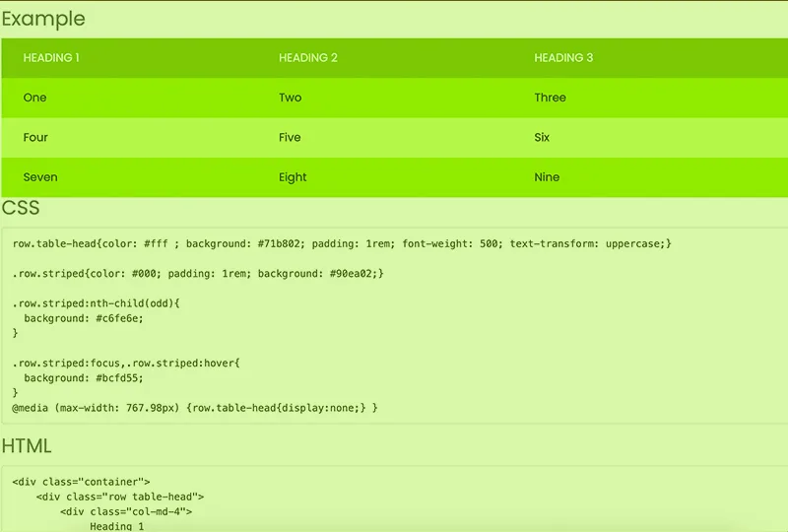The width and height of the screenshot is (788, 532).
Task: Click the 'background: #c6fe6e;' line
Action: (84, 318)
